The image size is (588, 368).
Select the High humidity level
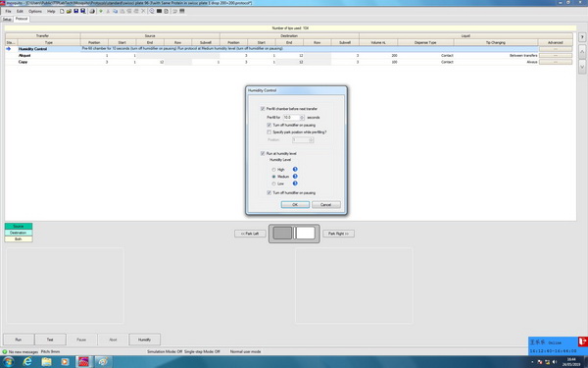point(273,170)
